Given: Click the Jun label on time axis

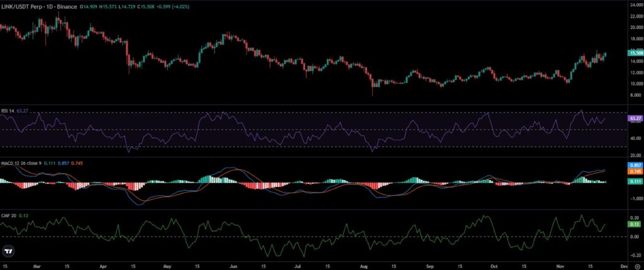Looking at the screenshot, I should click(x=234, y=266).
